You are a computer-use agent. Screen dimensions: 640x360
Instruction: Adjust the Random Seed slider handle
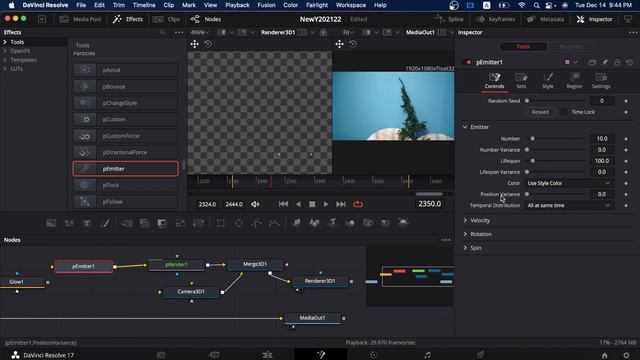[x=527, y=101]
